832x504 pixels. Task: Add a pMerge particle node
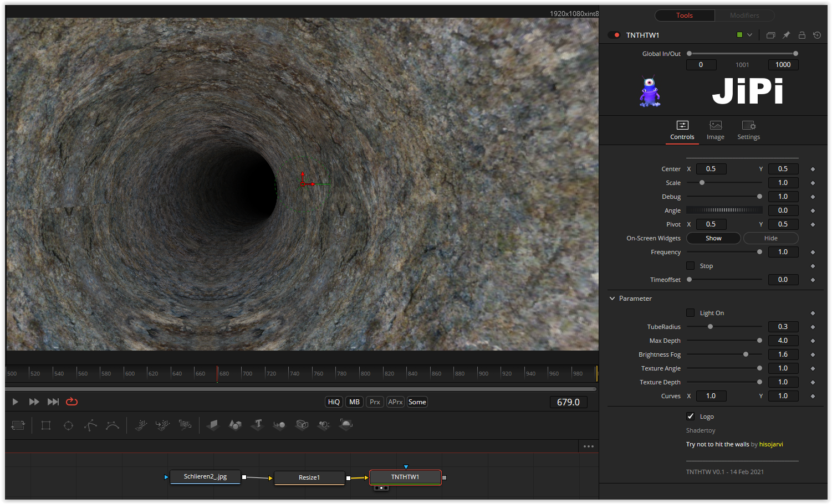tap(163, 425)
